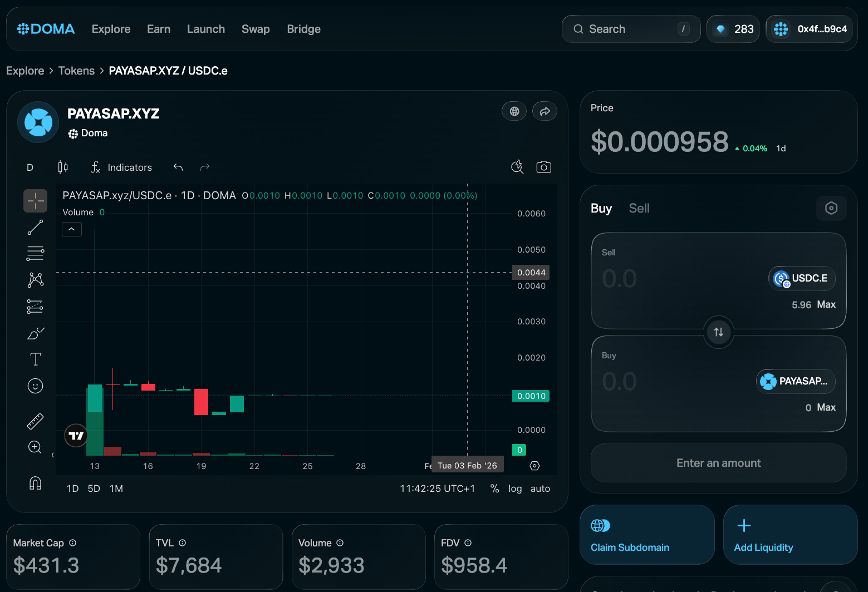Screen dimensions: 868x592
Task: Click the share arrow icon
Action: (545, 111)
